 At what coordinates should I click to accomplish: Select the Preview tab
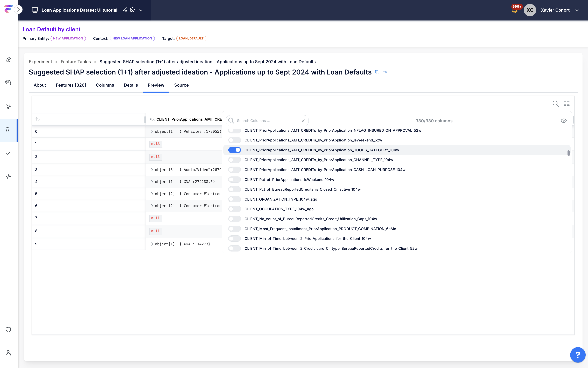coord(156,85)
